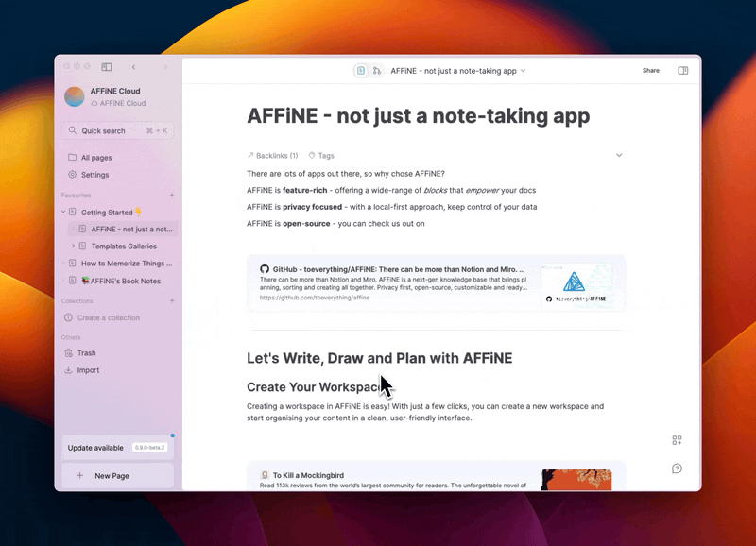
Task: Create a New Page
Action: [x=117, y=476]
